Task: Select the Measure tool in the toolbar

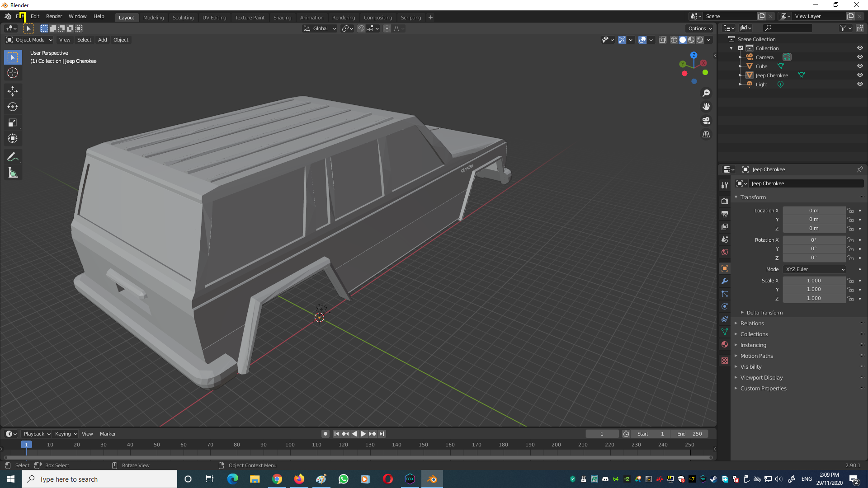Action: 13,172
